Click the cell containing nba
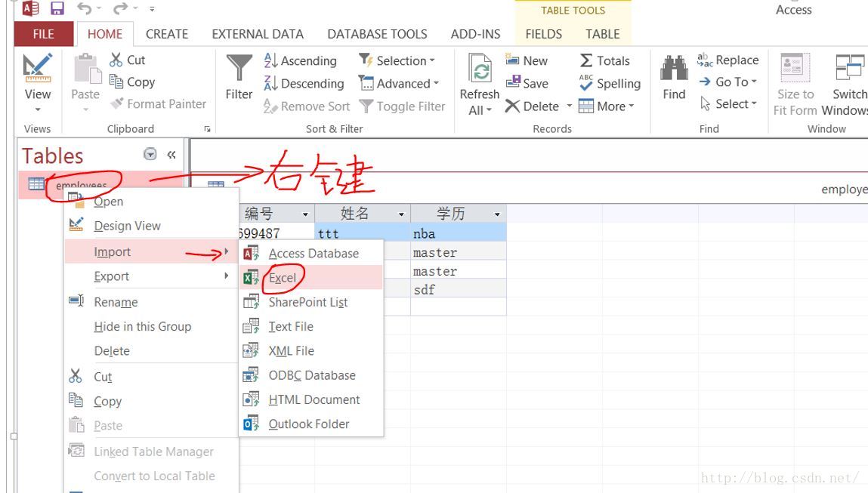868x493 pixels. [x=459, y=233]
